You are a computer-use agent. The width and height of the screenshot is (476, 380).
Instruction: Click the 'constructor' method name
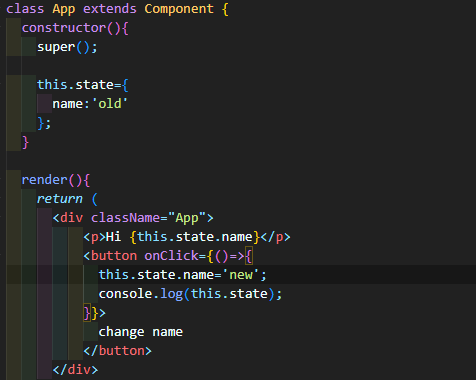(x=64, y=28)
